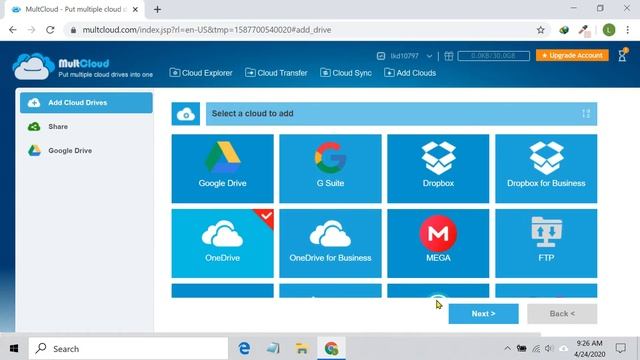
Task: Open the Cloud Transfer menu
Action: (x=276, y=73)
